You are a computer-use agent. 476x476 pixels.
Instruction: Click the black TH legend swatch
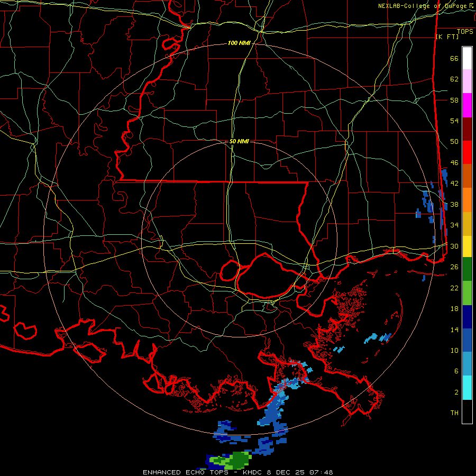pyautogui.click(x=467, y=411)
